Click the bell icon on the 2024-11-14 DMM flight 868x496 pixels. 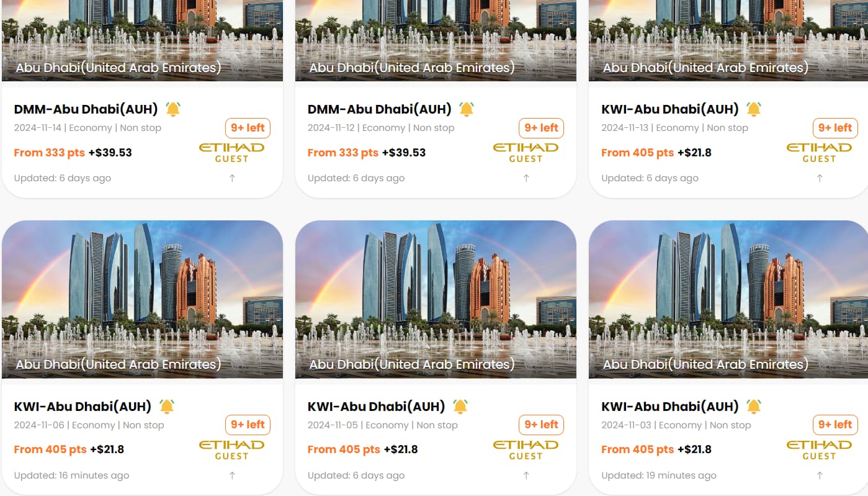tap(173, 109)
